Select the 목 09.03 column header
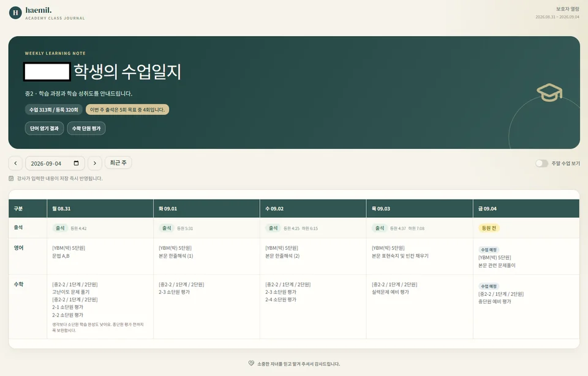Image resolution: width=588 pixels, height=376 pixels. pyautogui.click(x=420, y=208)
